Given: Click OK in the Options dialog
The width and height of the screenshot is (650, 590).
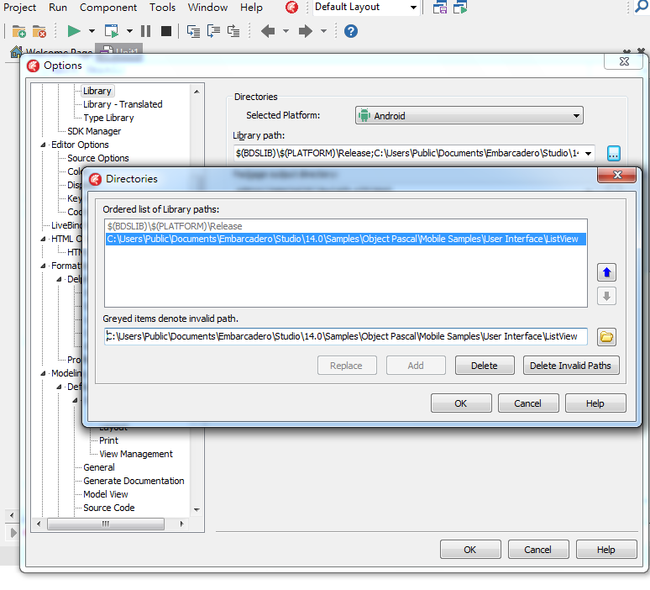Looking at the screenshot, I should pos(470,549).
